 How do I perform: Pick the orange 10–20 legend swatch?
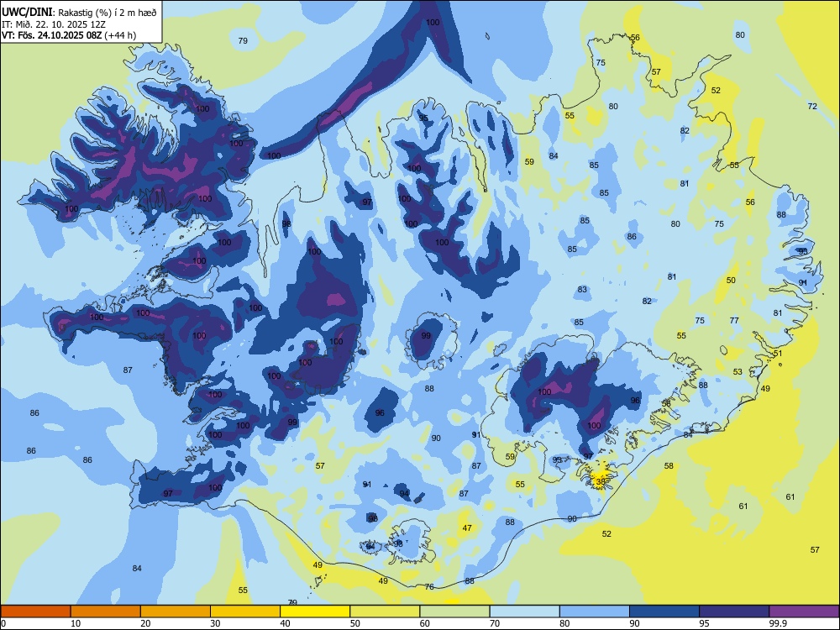click(x=106, y=612)
